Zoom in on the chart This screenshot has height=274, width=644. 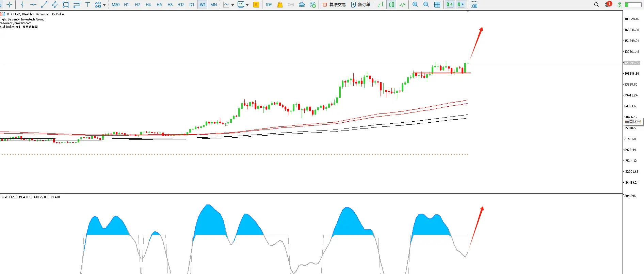(x=415, y=5)
